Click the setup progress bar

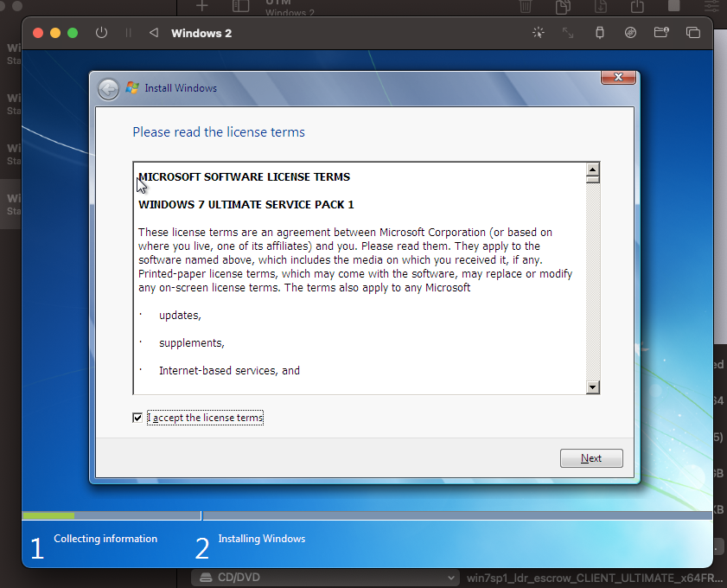(x=367, y=515)
